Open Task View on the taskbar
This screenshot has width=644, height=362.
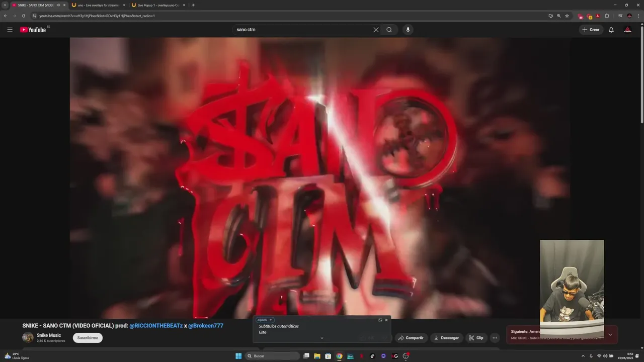click(x=306, y=356)
